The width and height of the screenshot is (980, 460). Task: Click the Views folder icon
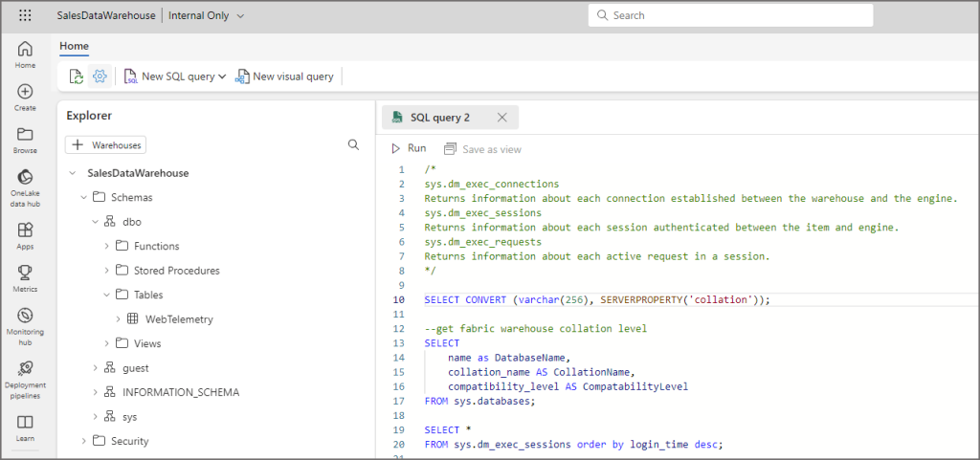(x=122, y=343)
